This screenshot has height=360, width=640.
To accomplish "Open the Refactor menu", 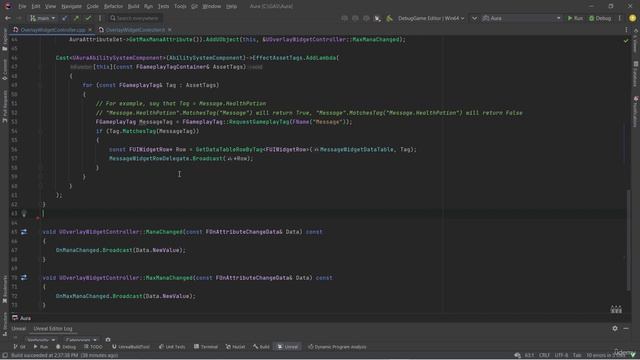I will 113,7.
